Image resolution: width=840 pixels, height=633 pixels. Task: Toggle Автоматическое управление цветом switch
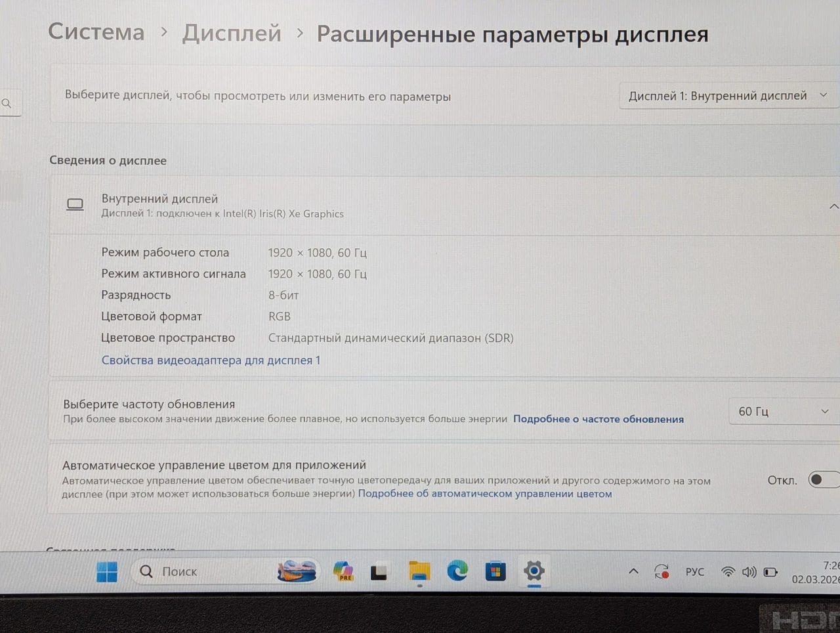point(824,479)
